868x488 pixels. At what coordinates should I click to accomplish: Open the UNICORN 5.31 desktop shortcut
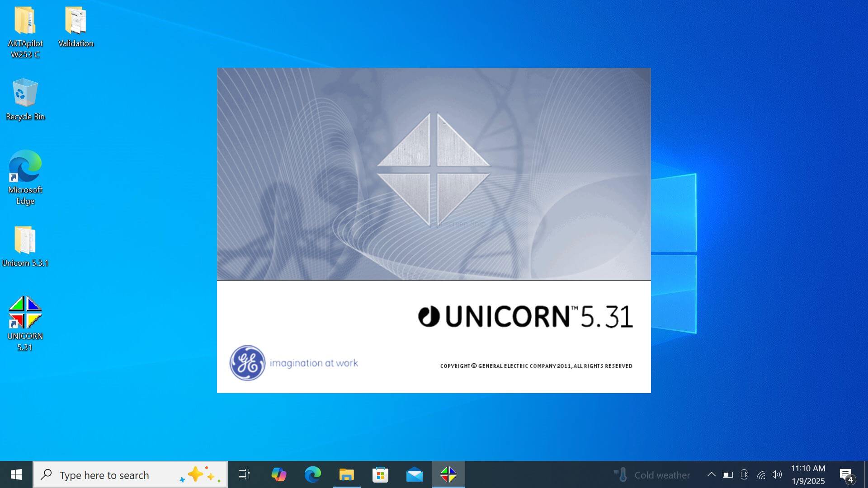point(25,313)
